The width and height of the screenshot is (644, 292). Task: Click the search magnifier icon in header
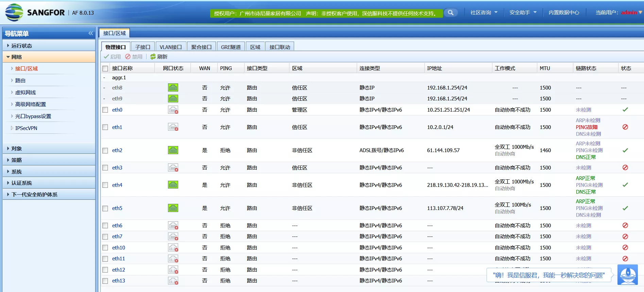pyautogui.click(x=451, y=13)
